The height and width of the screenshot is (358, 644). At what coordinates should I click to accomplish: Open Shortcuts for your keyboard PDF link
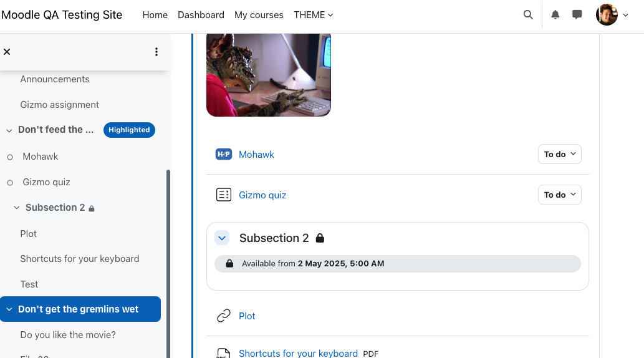298,353
